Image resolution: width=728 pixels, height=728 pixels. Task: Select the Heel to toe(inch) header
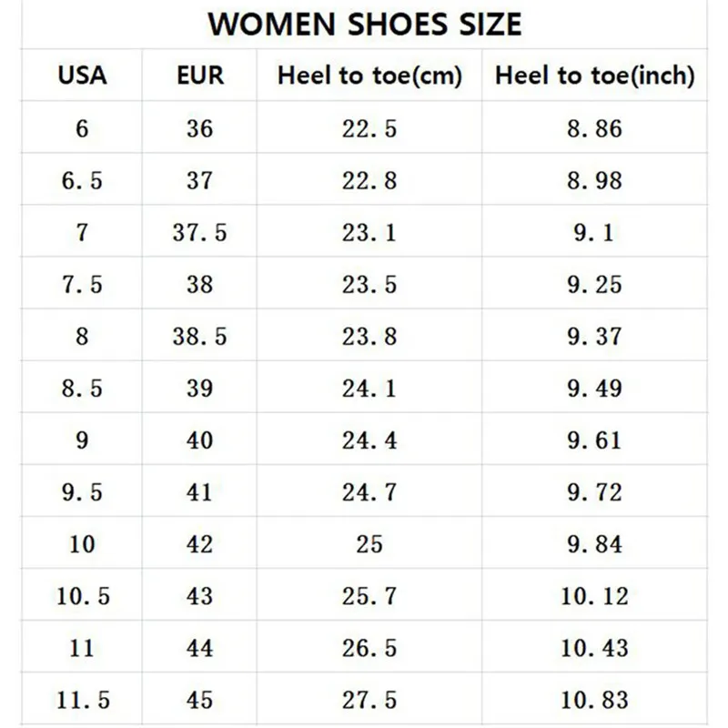click(x=594, y=76)
